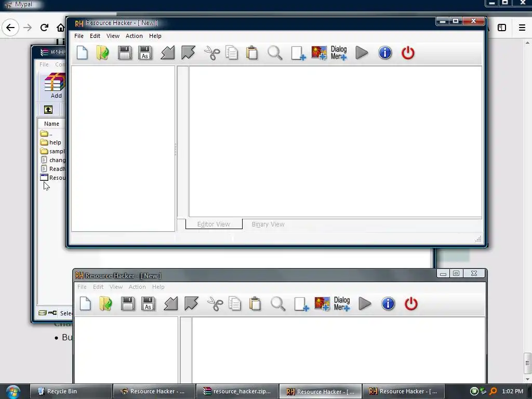Click Add image resource icon in lower window

point(322,303)
